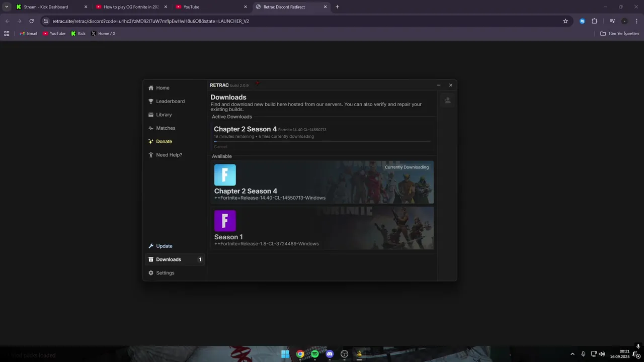Open the user profile avatar icon

447,100
